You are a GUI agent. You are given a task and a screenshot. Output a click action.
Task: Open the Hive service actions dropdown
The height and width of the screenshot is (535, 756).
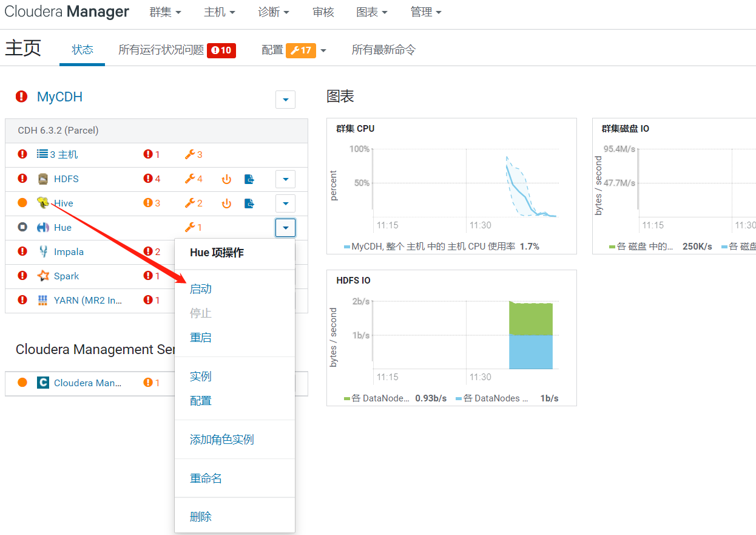[285, 203]
